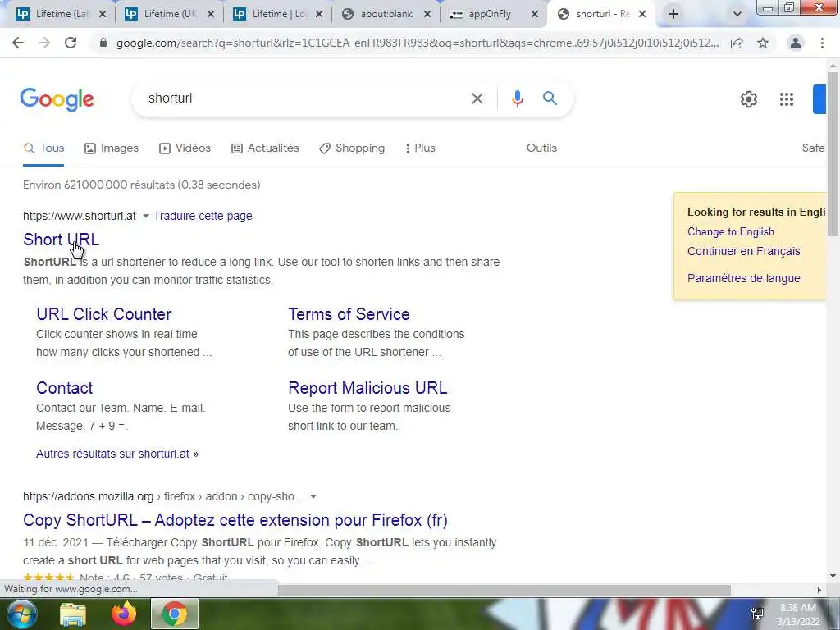This screenshot has width=840, height=630.
Task: Expand dropdown arrow next to shorturl.at
Action: [146, 217]
